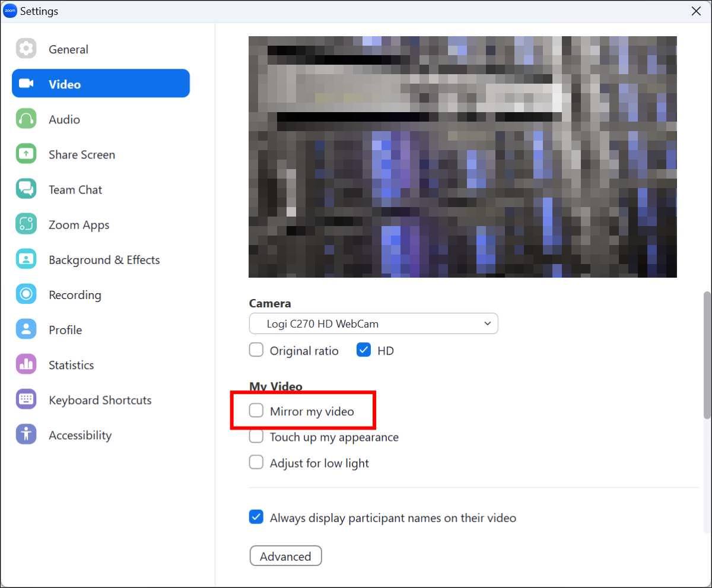The height and width of the screenshot is (588, 712).
Task: Open the Camera selection dropdown
Action: 374,323
